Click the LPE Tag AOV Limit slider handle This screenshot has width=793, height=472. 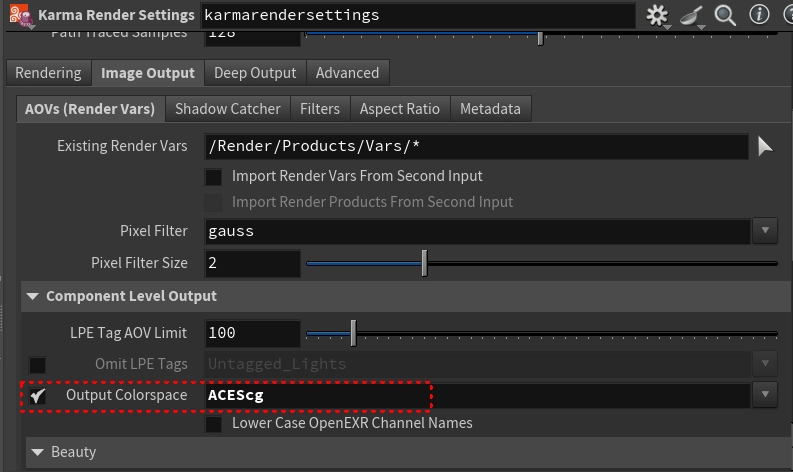[354, 333]
